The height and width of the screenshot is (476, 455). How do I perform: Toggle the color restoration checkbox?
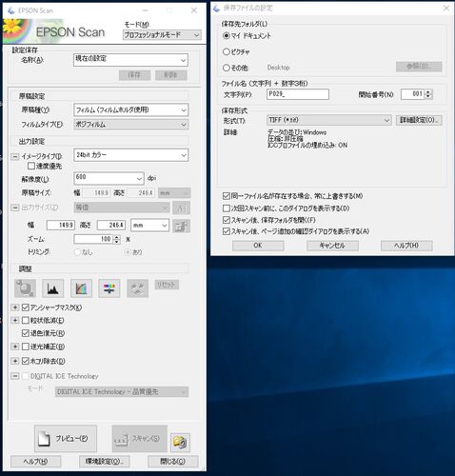(26, 333)
